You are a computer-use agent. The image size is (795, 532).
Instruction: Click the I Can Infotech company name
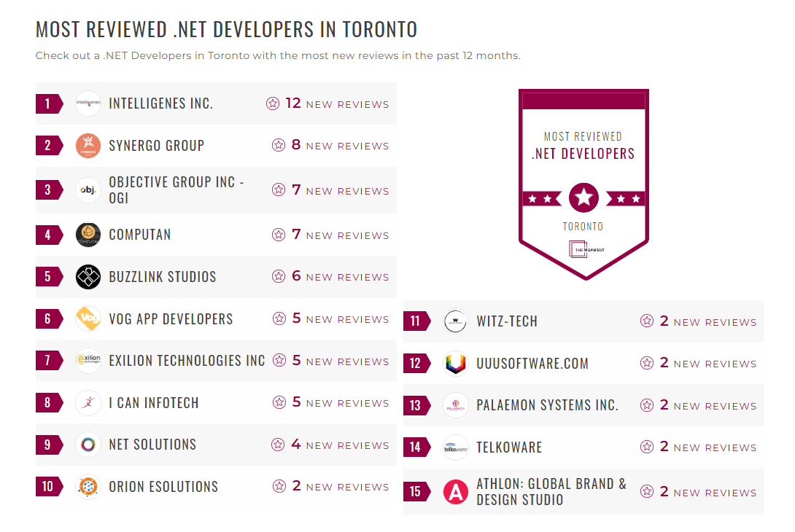[x=153, y=402]
